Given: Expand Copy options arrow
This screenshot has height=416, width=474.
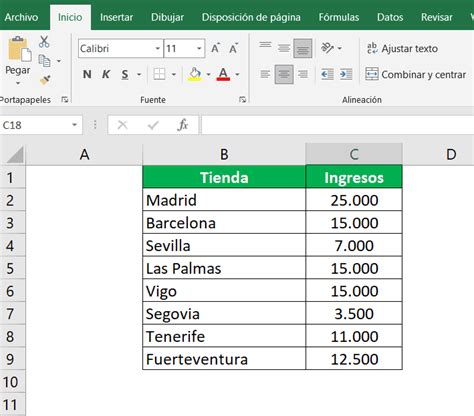Looking at the screenshot, I should tap(59, 61).
